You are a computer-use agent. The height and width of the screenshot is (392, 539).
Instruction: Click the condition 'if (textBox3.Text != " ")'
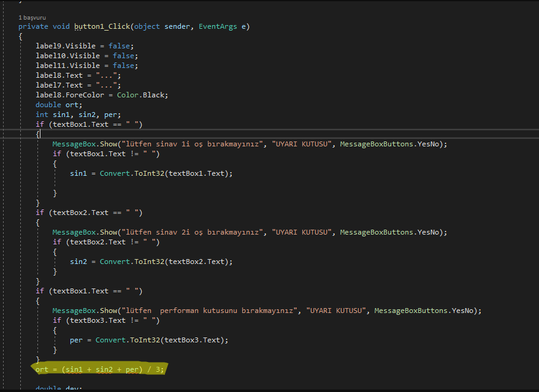[106, 320]
